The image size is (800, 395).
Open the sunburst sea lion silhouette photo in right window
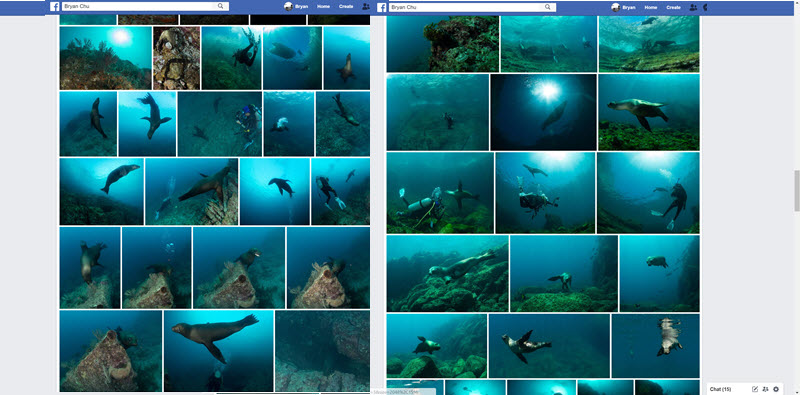pos(543,112)
